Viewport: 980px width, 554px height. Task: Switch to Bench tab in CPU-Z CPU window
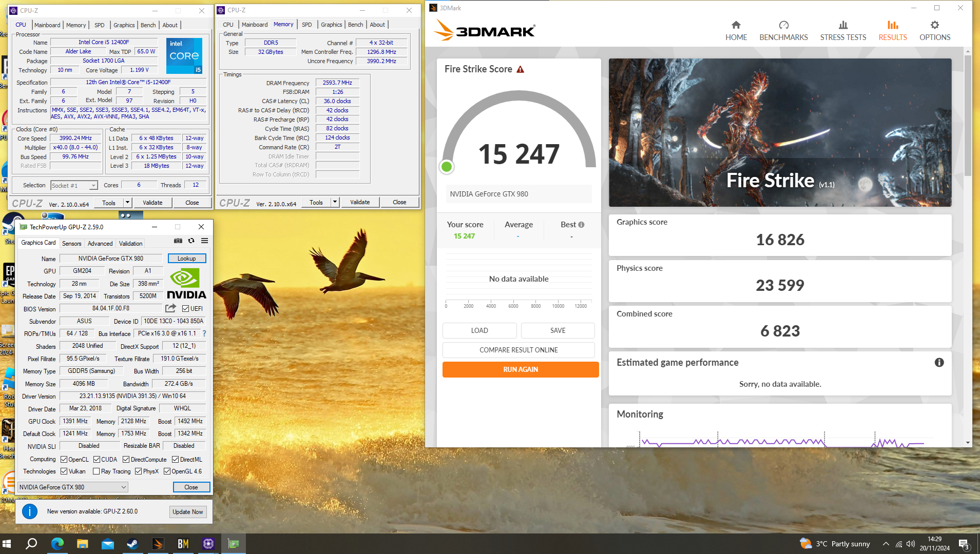tap(148, 25)
